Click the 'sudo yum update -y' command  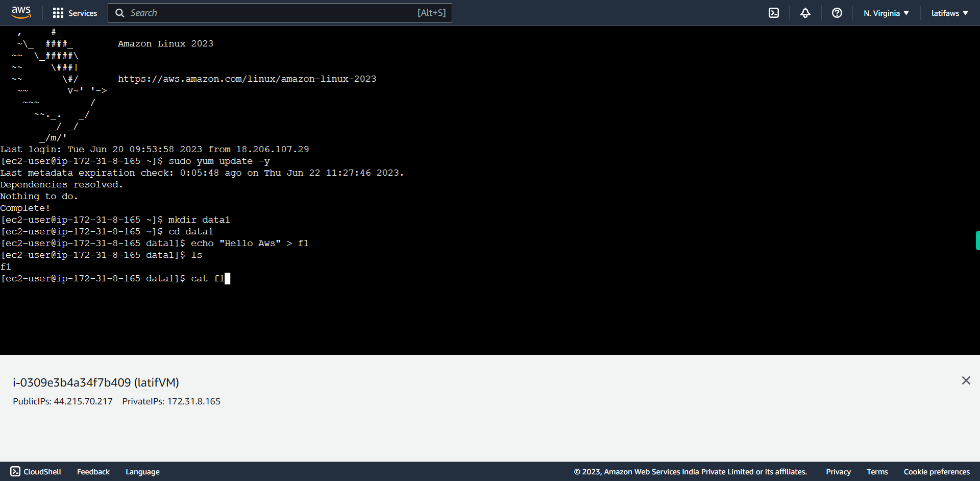[219, 161]
